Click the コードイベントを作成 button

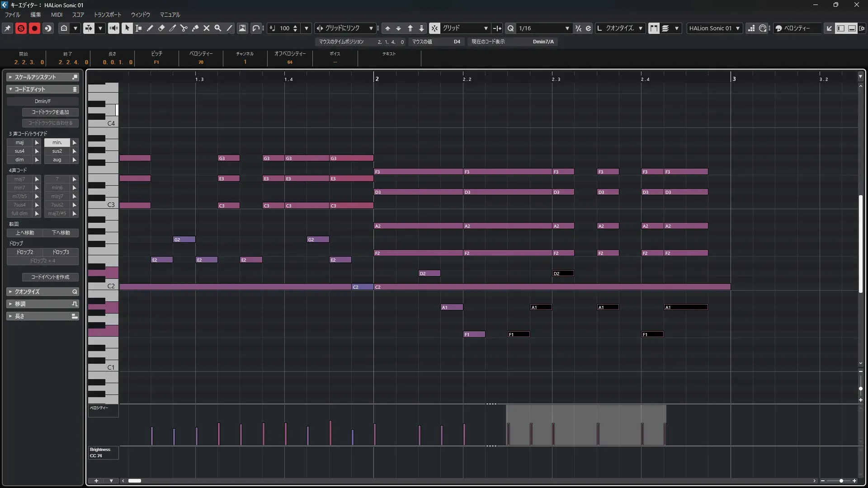(x=50, y=277)
